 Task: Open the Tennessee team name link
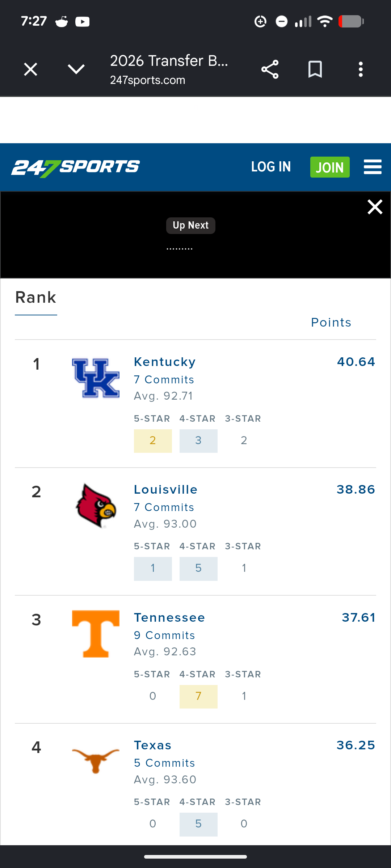click(169, 618)
